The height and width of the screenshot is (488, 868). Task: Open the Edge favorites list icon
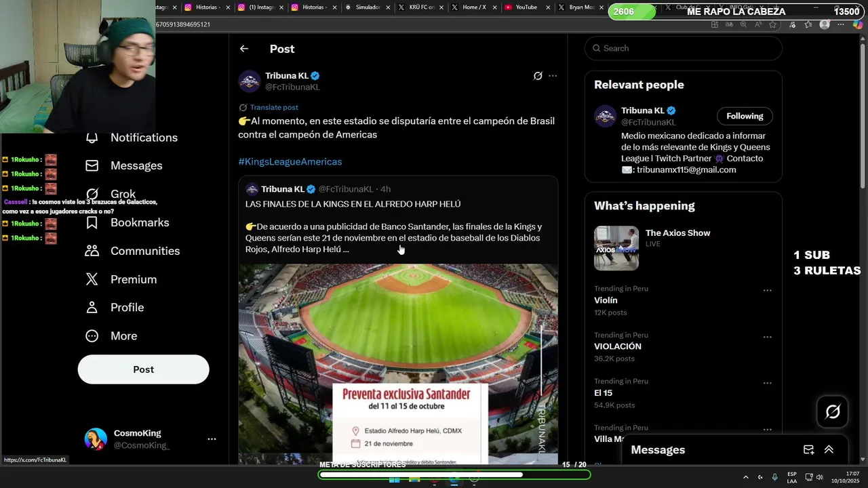tap(808, 24)
